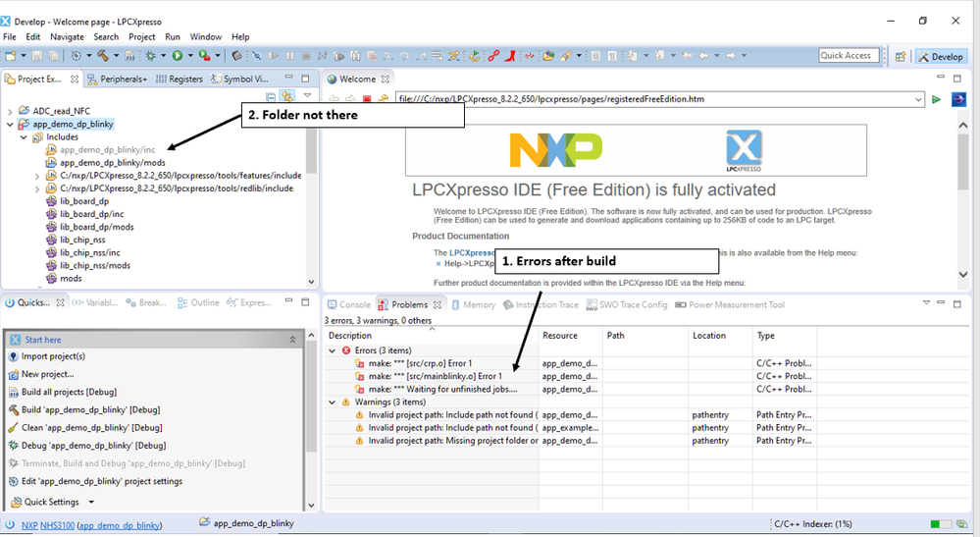Expand the ADC_read_NFC project node
980x537 pixels.
(x=10, y=111)
